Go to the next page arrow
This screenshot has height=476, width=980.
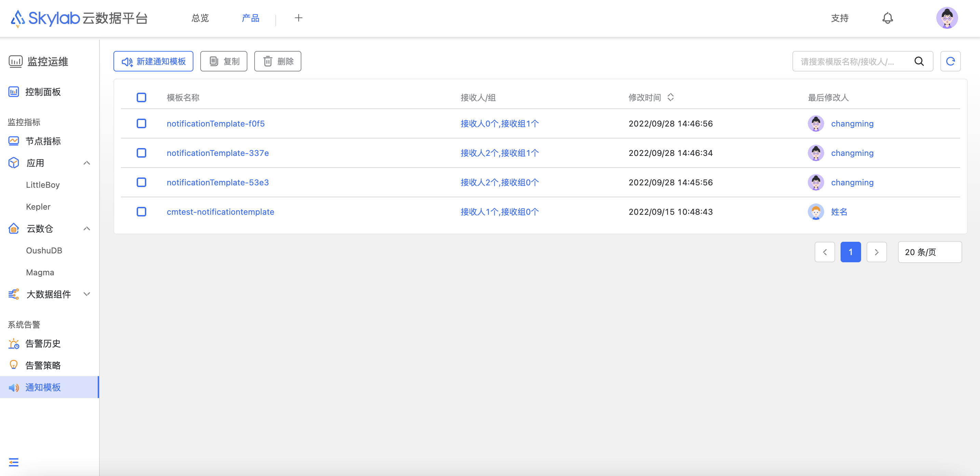(x=876, y=252)
